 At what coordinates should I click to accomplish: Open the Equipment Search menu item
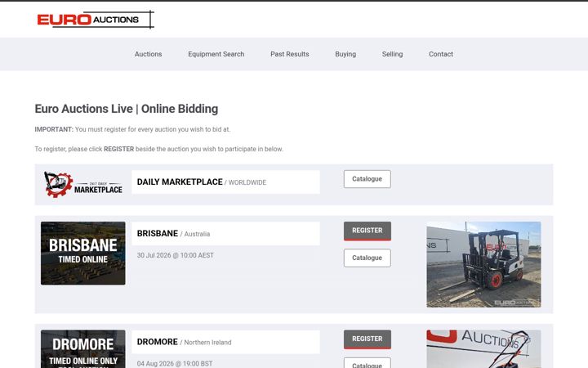point(216,54)
